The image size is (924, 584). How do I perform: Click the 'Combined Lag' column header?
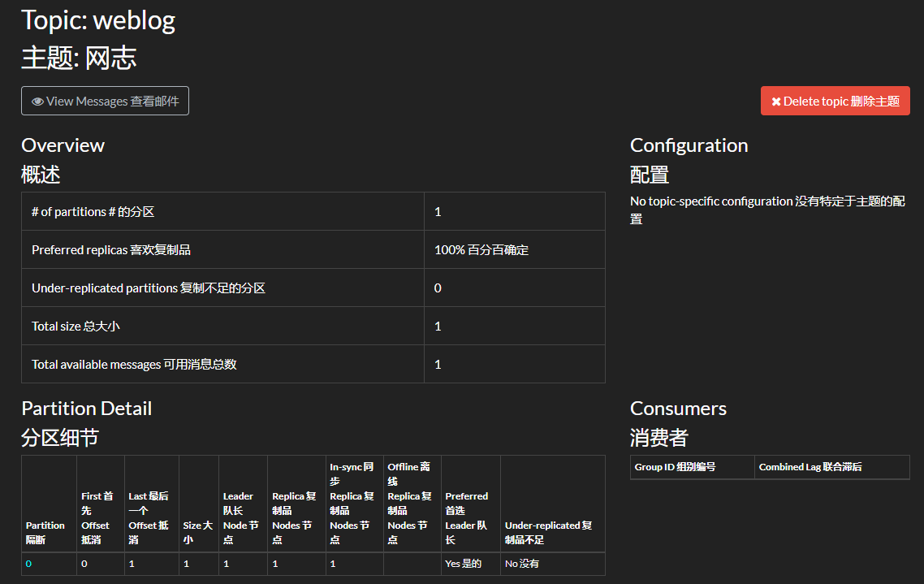click(810, 467)
